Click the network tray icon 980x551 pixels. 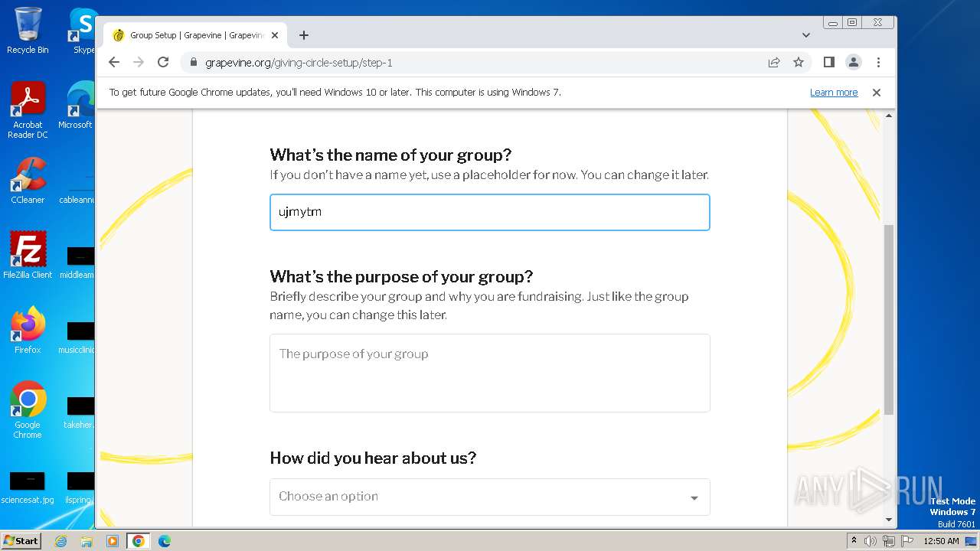[x=889, y=541]
